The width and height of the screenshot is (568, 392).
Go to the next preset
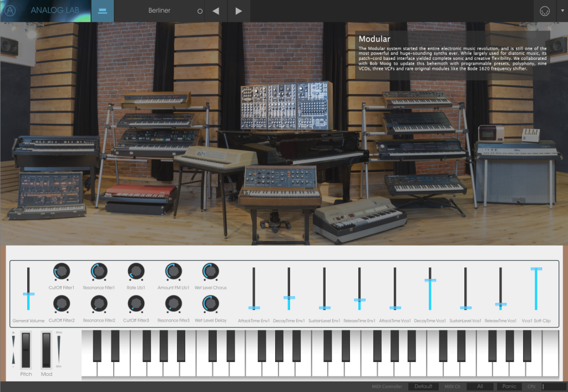pyautogui.click(x=239, y=11)
